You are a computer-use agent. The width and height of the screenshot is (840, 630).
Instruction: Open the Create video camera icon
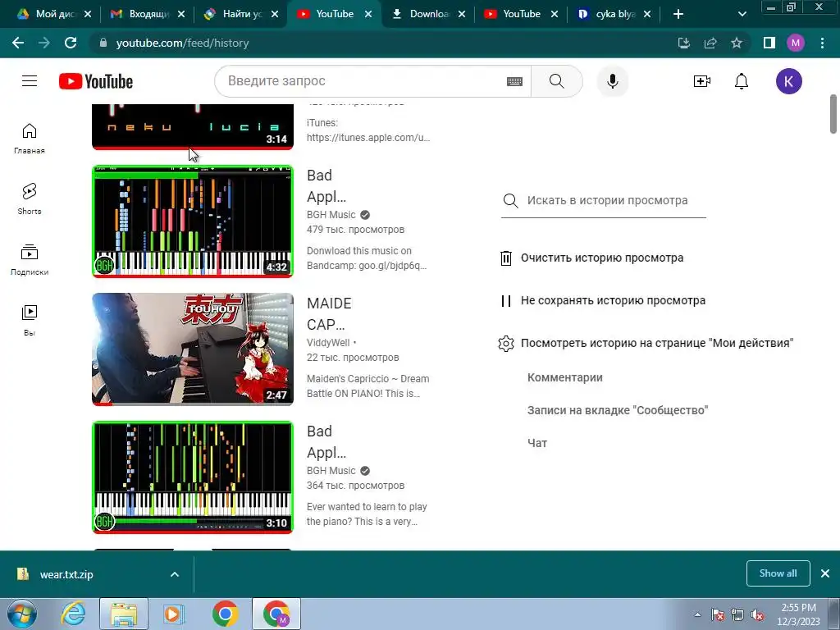pyautogui.click(x=702, y=81)
